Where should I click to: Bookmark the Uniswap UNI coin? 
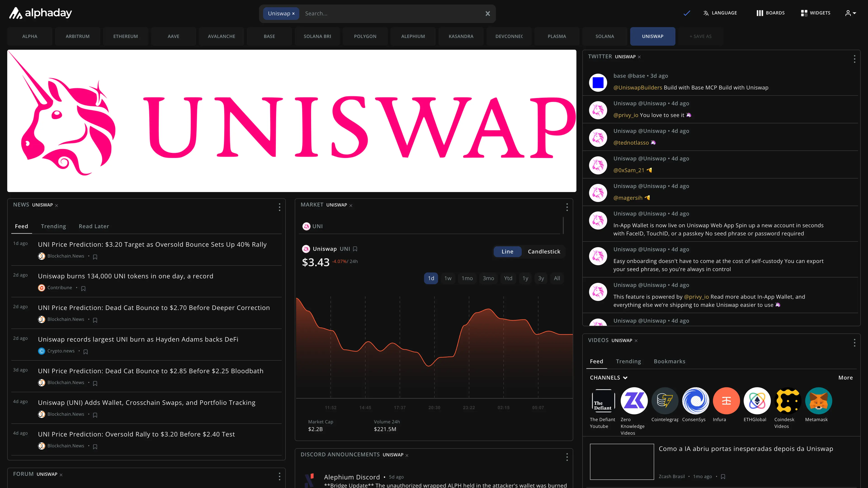tap(355, 249)
